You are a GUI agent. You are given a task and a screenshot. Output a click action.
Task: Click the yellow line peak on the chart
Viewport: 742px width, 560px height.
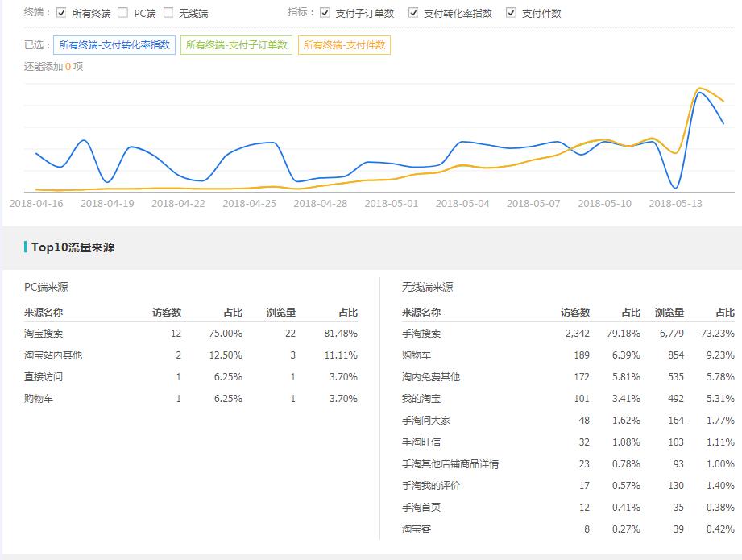click(x=701, y=85)
